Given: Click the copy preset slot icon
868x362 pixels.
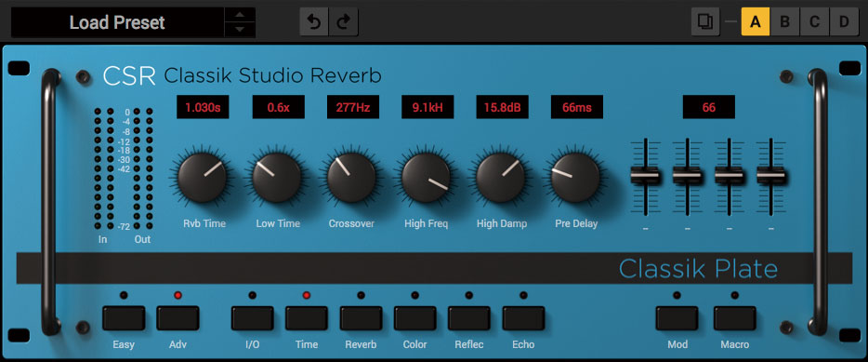Looking at the screenshot, I should click(x=705, y=22).
